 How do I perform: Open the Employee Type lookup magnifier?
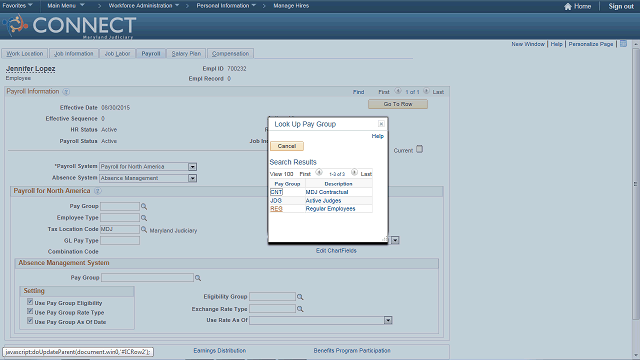tap(144, 218)
